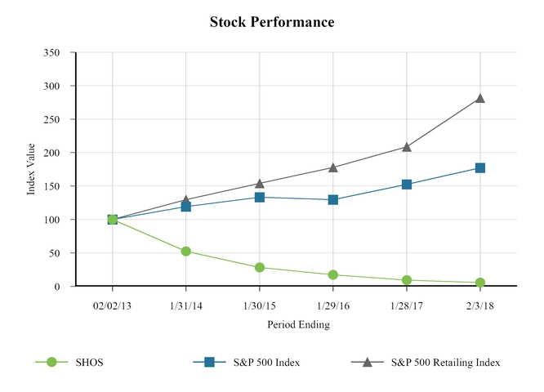Pick the Retailing Index triangle at 1/30/15
The image size is (544, 392).
pos(260,184)
